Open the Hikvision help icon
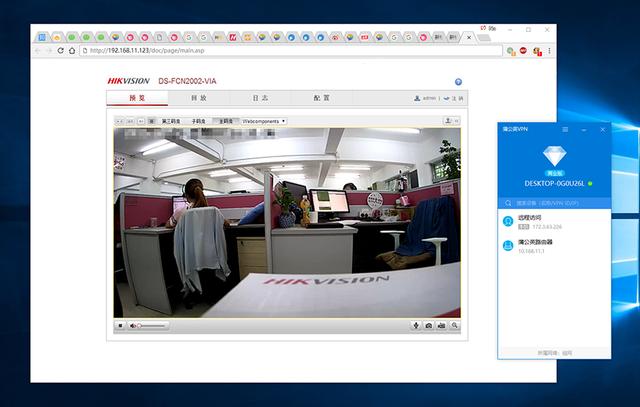This screenshot has height=407, width=640. pyautogui.click(x=458, y=82)
